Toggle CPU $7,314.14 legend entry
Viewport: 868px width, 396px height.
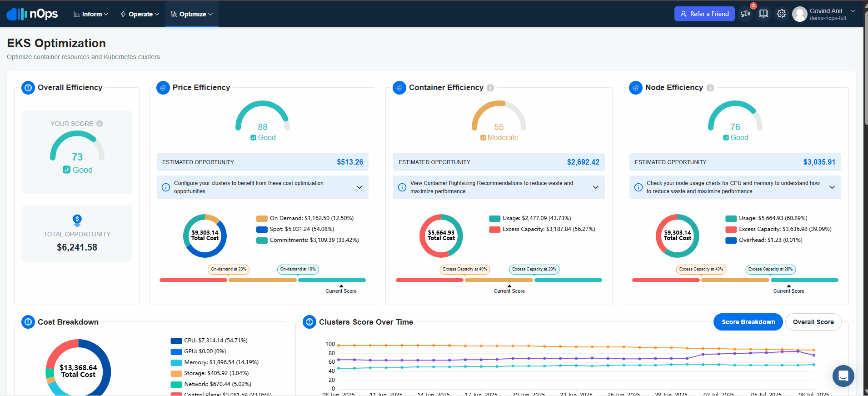[209, 341]
